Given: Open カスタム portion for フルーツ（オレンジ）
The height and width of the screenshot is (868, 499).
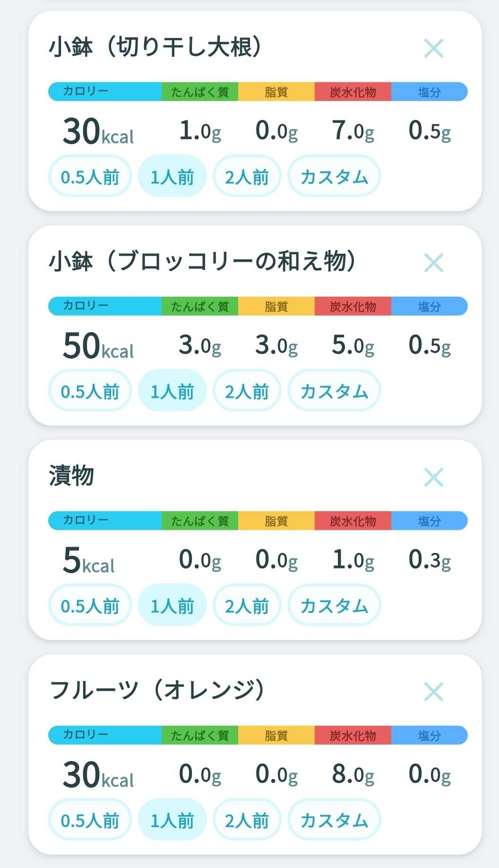Looking at the screenshot, I should [334, 820].
